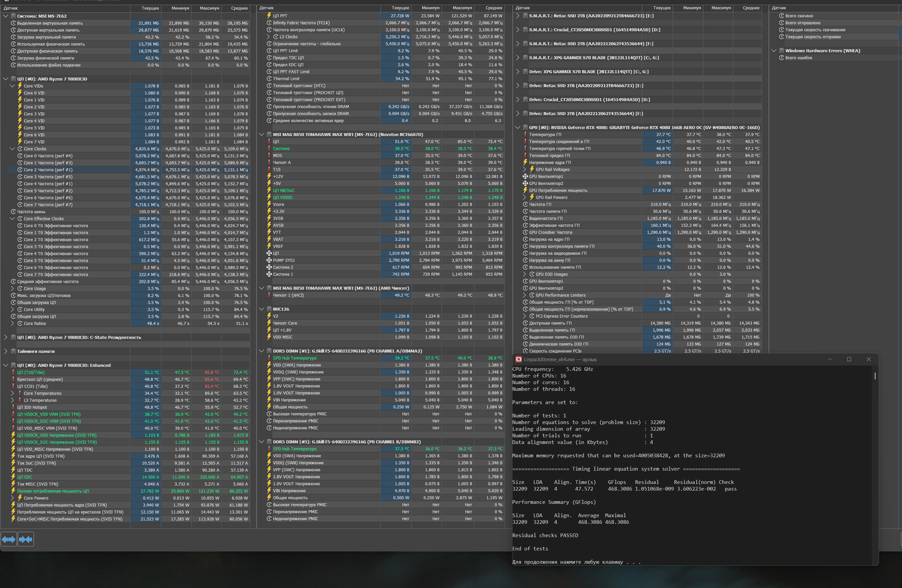Expand the Тайминги памяти group

[x=5, y=351]
